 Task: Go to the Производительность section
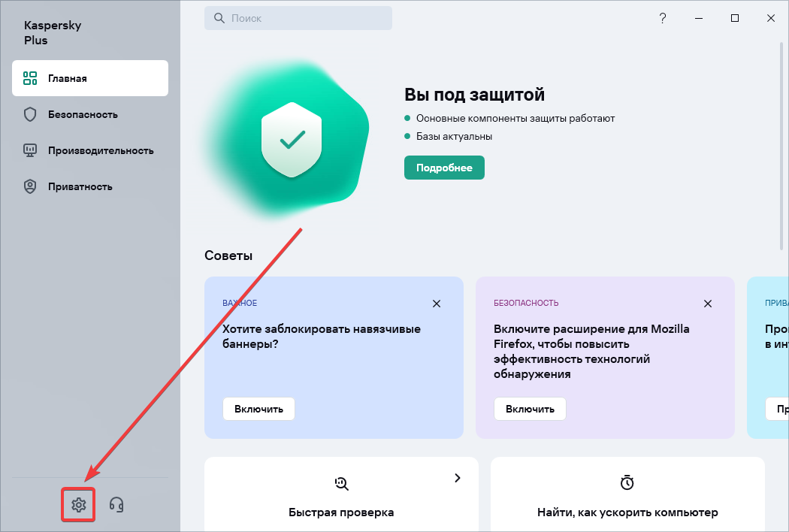90,150
